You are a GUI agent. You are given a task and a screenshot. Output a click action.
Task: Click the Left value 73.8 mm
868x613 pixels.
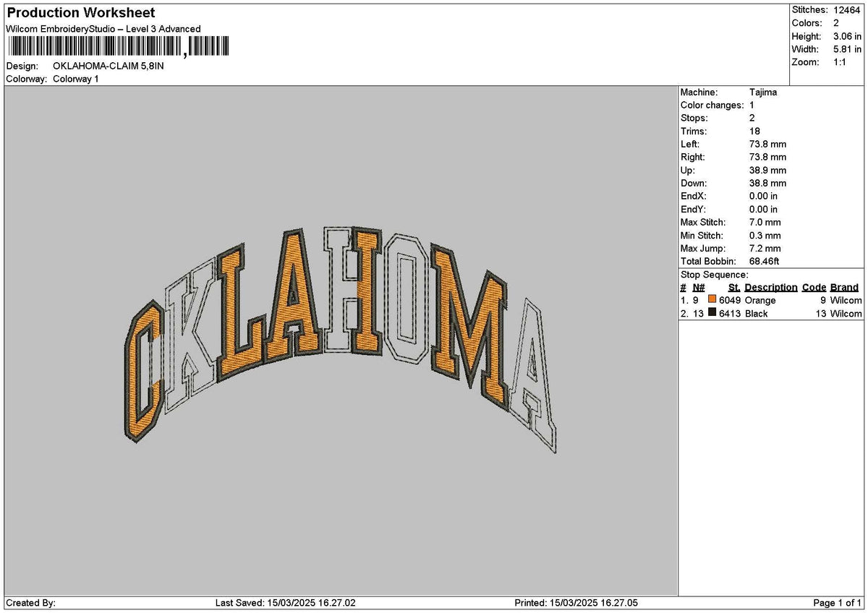tap(767, 145)
